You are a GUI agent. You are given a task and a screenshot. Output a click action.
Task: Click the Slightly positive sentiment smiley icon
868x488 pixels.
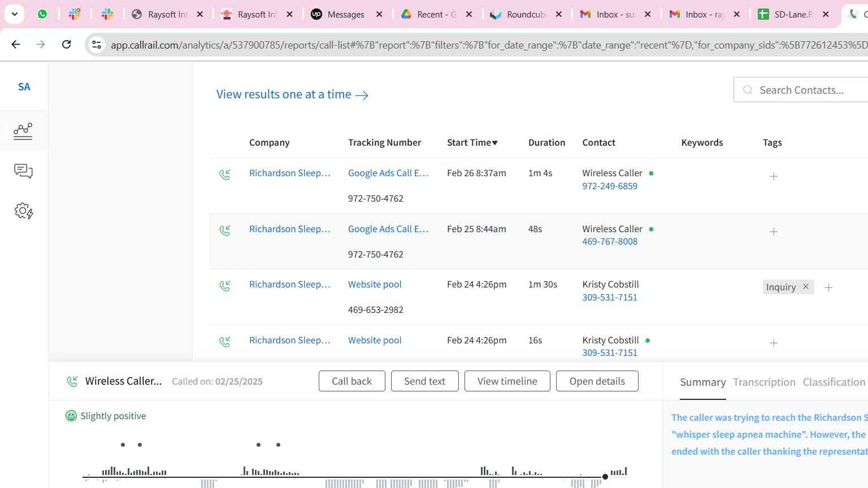pyautogui.click(x=71, y=416)
